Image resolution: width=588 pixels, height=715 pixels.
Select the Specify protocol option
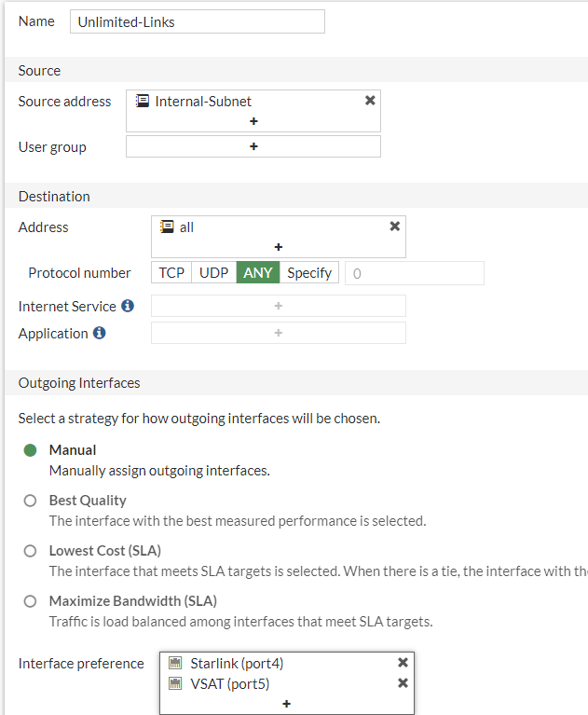309,273
